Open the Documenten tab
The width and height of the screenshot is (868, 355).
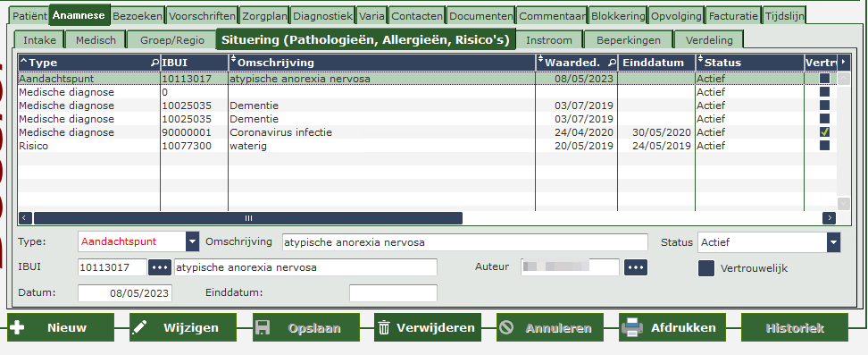click(x=481, y=16)
